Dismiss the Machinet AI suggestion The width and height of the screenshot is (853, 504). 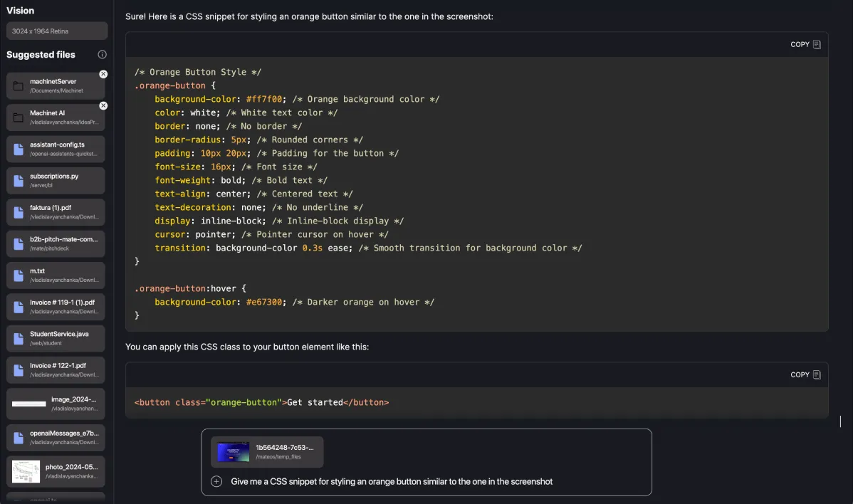click(x=103, y=105)
